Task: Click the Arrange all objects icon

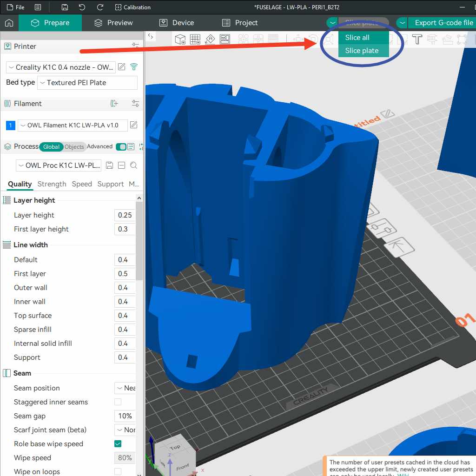Action: point(225,40)
